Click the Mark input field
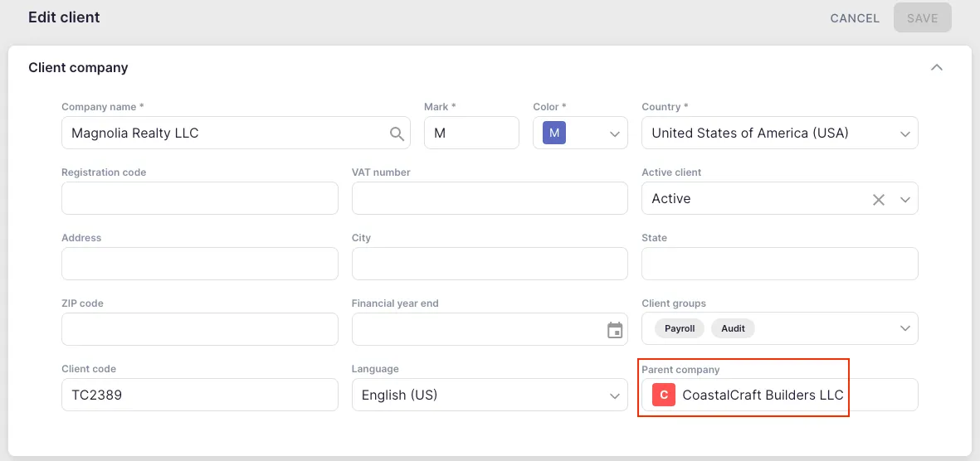 471,133
